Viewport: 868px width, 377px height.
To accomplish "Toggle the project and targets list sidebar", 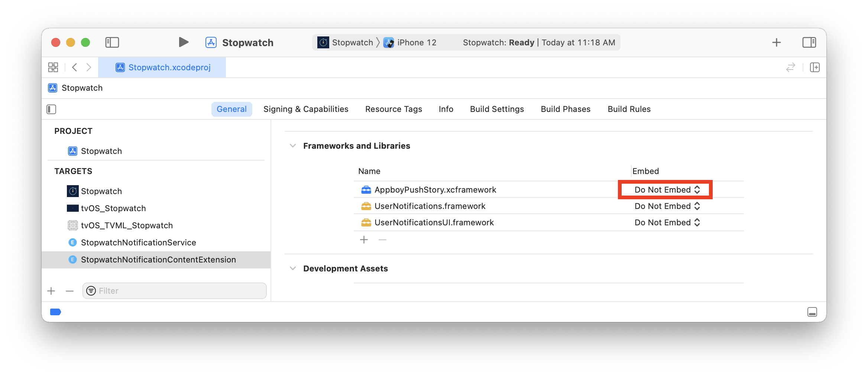I will point(51,109).
